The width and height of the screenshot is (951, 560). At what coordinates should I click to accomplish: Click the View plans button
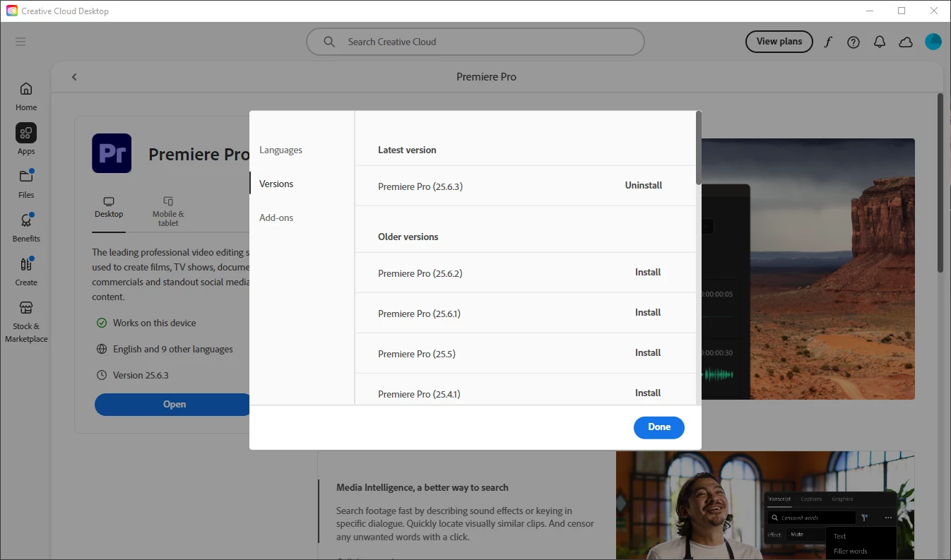[x=779, y=42]
